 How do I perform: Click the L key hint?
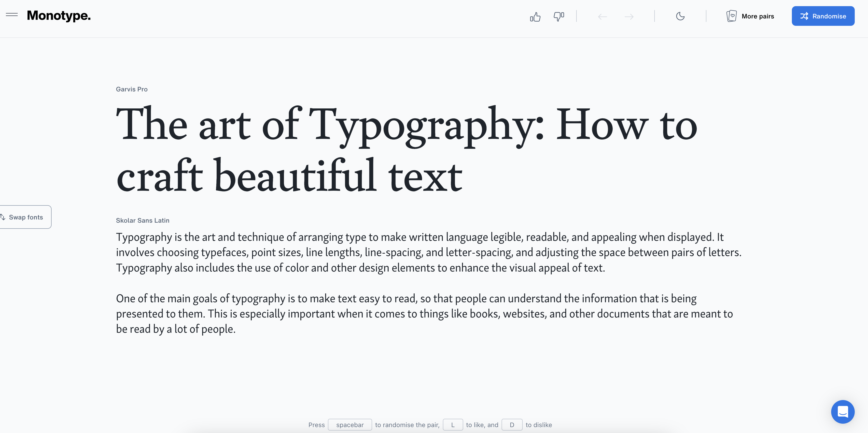click(452, 425)
